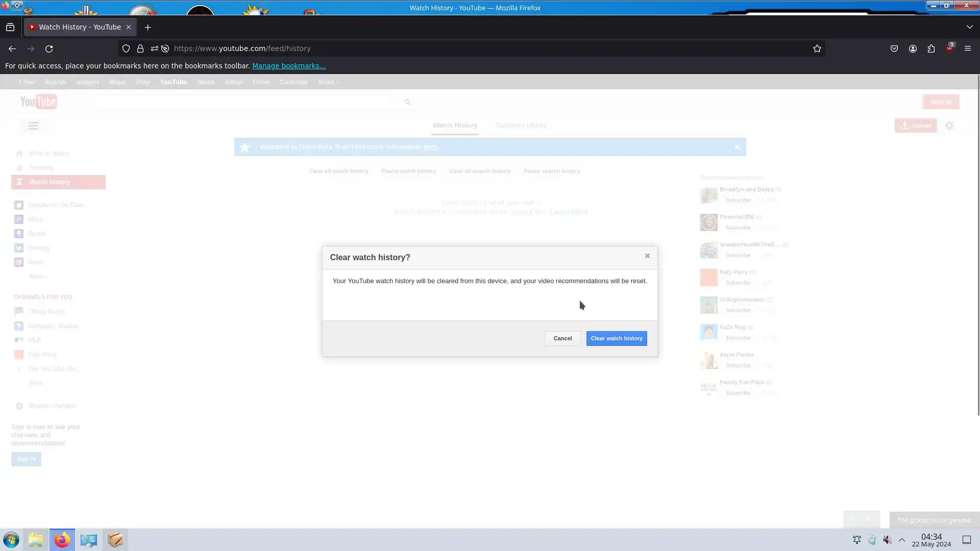Click the Firefox account icon
Viewport: 980px width, 551px height.
click(x=913, y=49)
